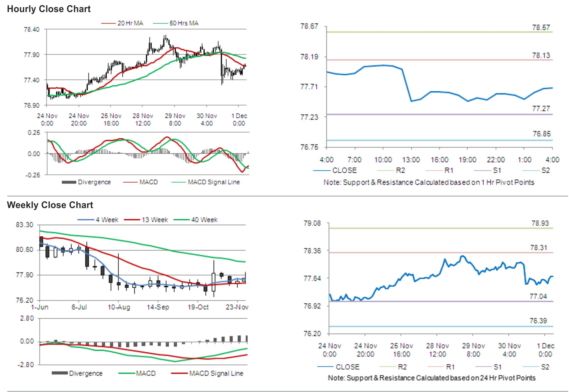569x392 pixels.
Task: Click the 1 Hr Pivot Points note
Action: pyautogui.click(x=429, y=182)
